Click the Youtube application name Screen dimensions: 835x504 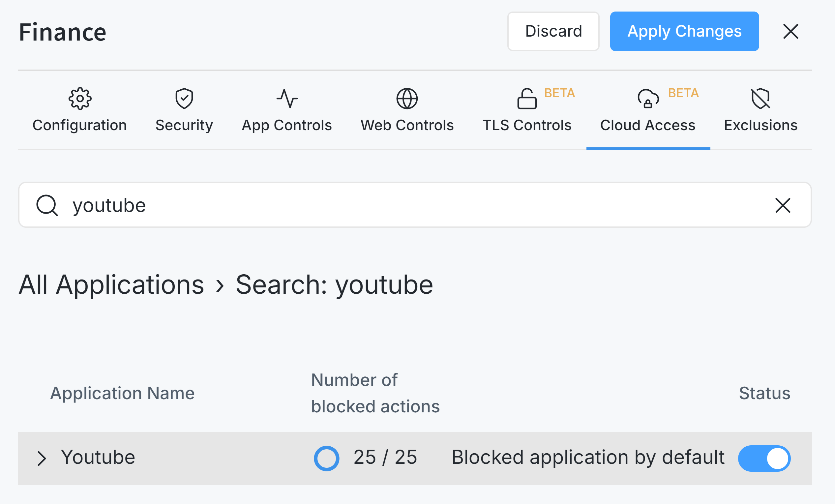pyautogui.click(x=98, y=457)
